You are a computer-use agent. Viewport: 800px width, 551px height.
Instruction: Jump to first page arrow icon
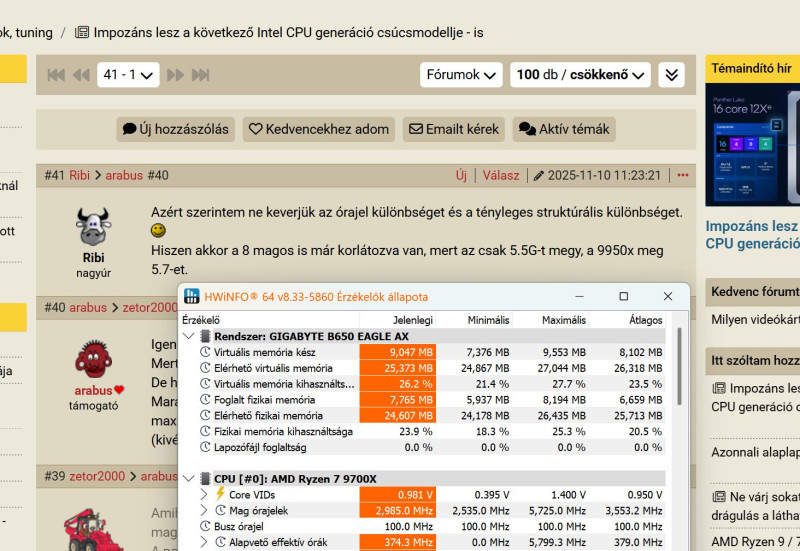coord(56,75)
